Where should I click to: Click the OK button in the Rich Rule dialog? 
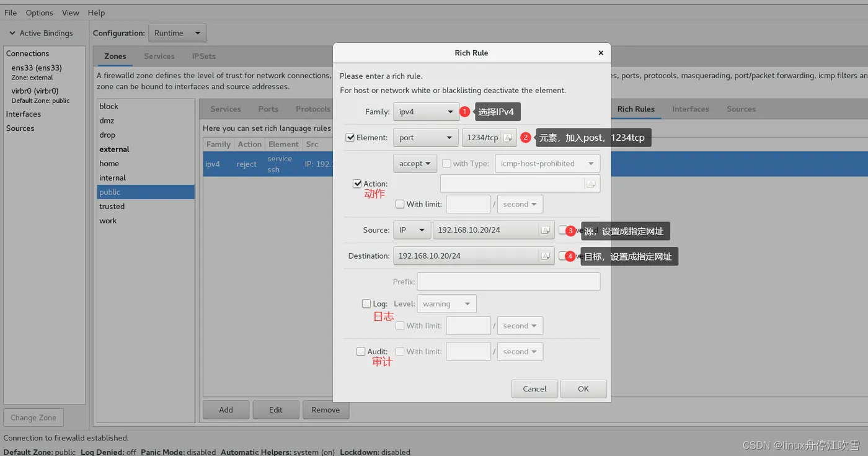click(583, 389)
